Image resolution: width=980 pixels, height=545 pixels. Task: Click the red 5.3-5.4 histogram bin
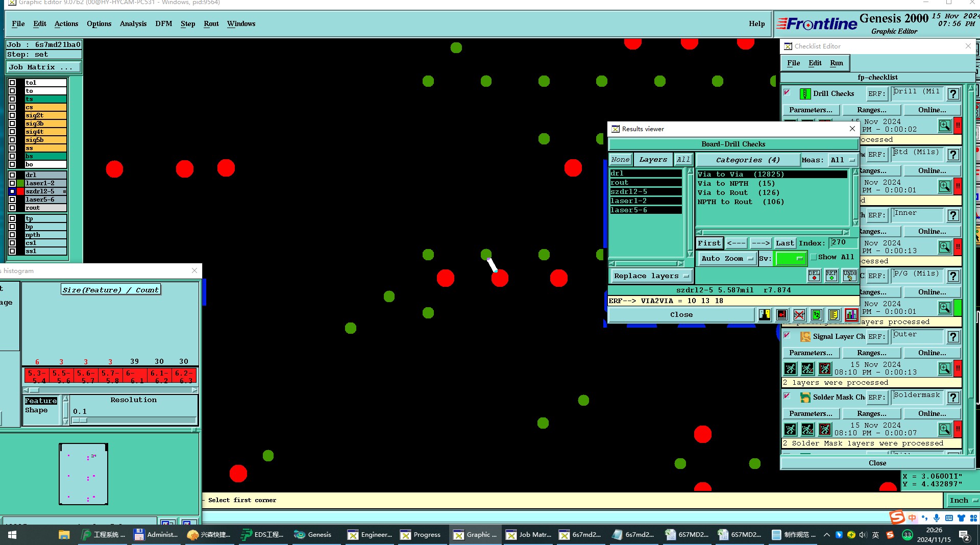[37, 377]
